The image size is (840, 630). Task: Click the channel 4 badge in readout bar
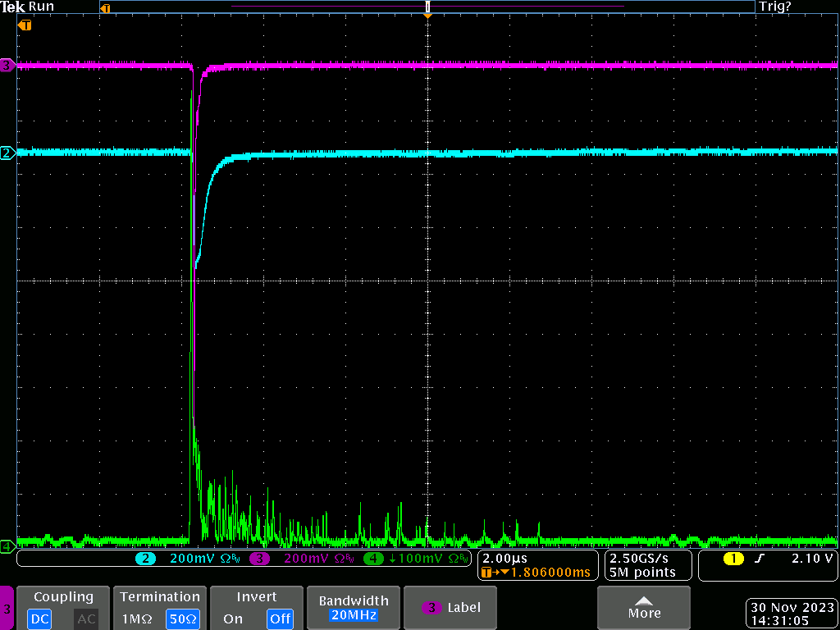373,559
